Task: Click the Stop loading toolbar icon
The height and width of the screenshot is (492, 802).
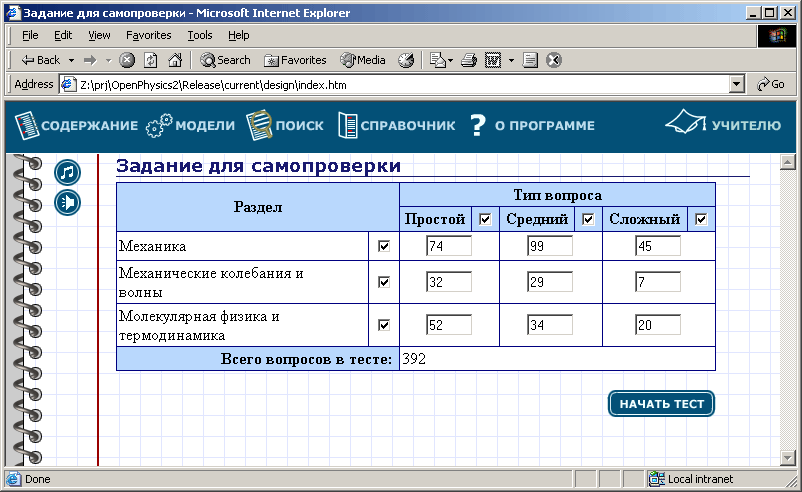Action: point(127,60)
